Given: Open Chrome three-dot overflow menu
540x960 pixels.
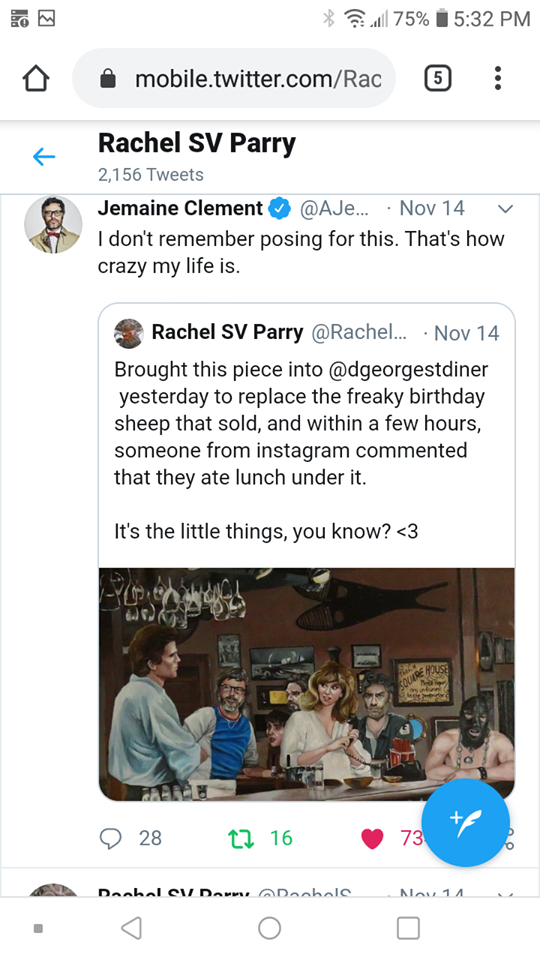Looking at the screenshot, I should tap(498, 78).
